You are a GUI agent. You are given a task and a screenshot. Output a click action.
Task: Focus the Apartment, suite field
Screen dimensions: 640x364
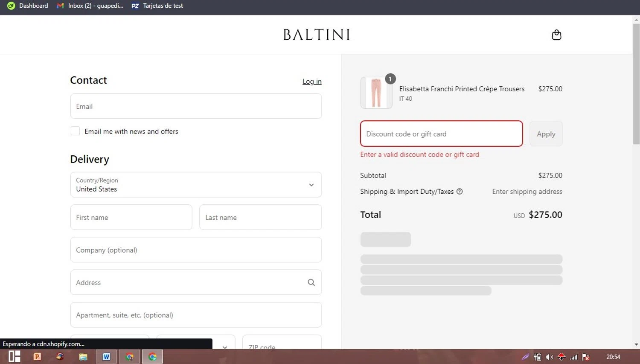click(x=196, y=315)
